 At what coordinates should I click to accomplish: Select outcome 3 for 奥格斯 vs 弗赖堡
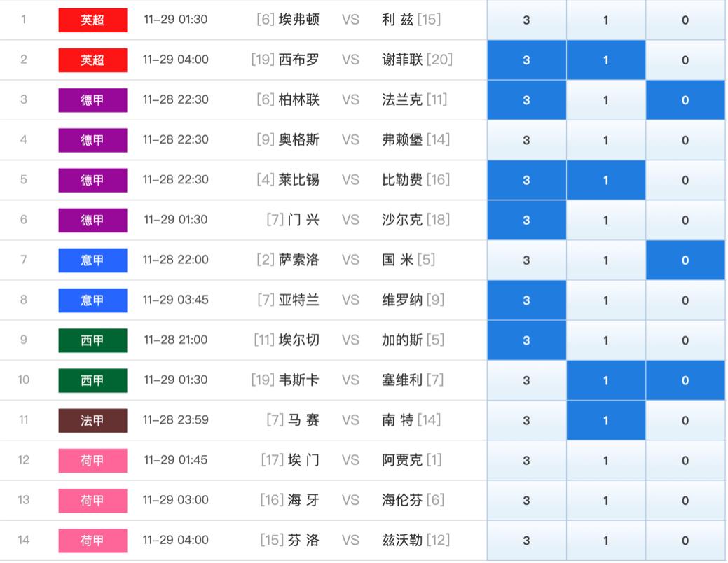526,140
